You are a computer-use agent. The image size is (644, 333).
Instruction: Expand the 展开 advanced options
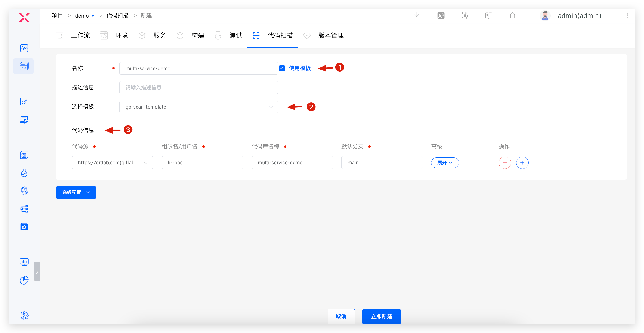445,163
